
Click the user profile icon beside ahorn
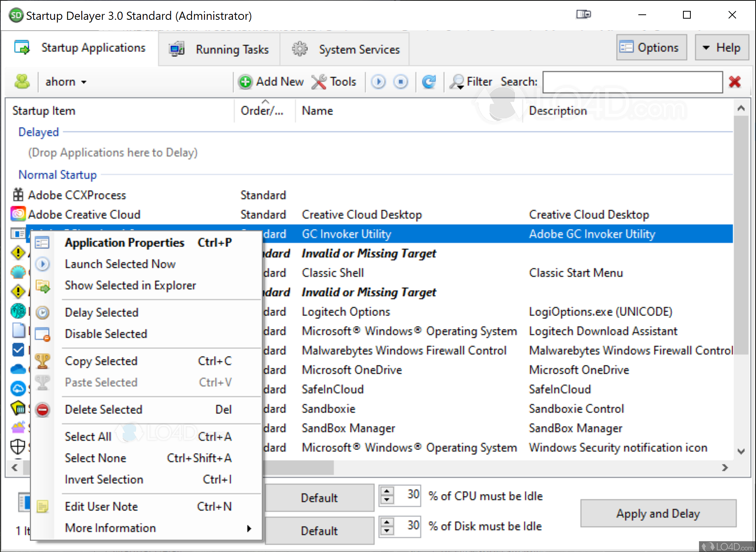coord(22,82)
